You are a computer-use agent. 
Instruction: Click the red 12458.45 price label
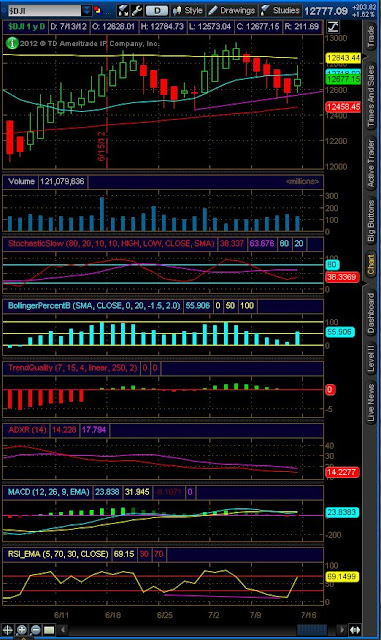point(343,107)
